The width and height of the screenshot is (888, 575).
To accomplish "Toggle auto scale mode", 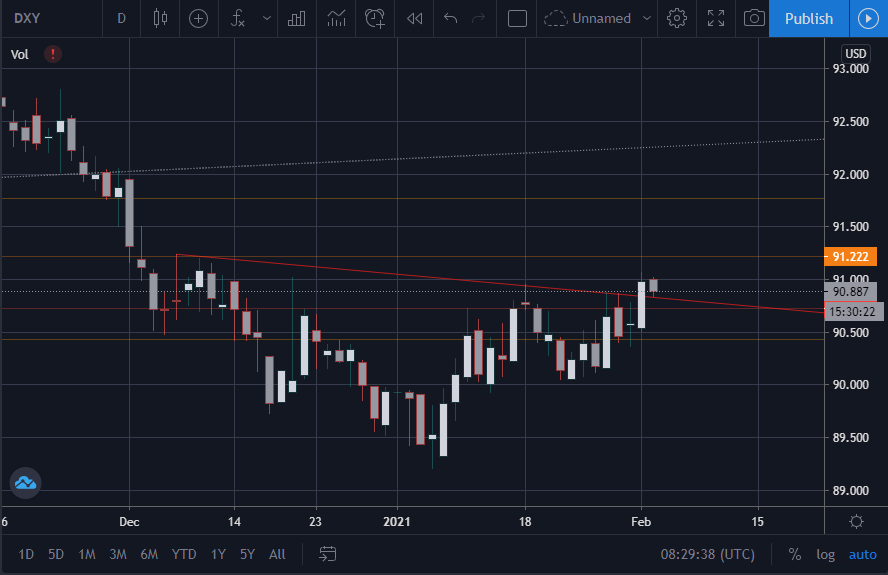I will [863, 554].
